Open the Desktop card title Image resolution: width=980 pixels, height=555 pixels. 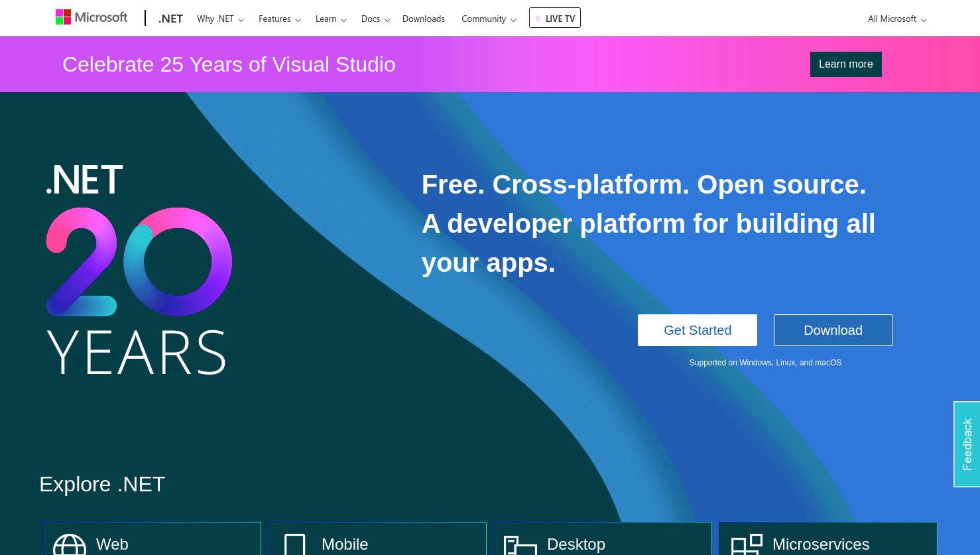[x=576, y=544]
